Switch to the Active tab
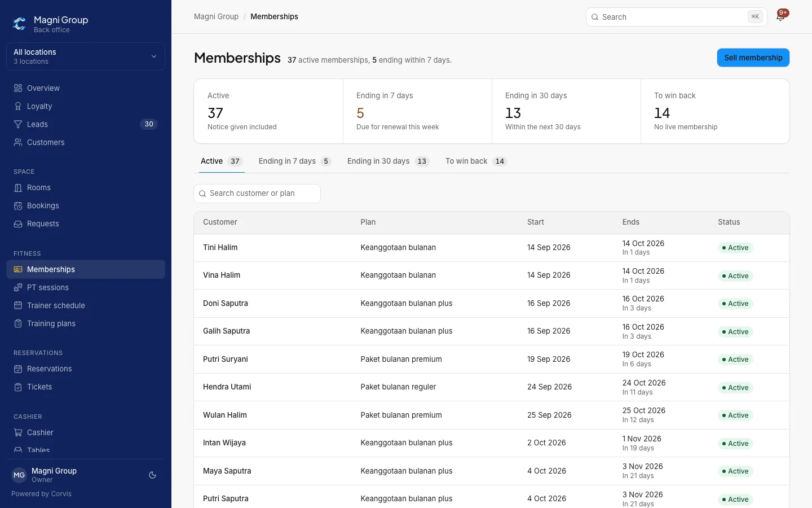The height and width of the screenshot is (508, 812). (222, 161)
